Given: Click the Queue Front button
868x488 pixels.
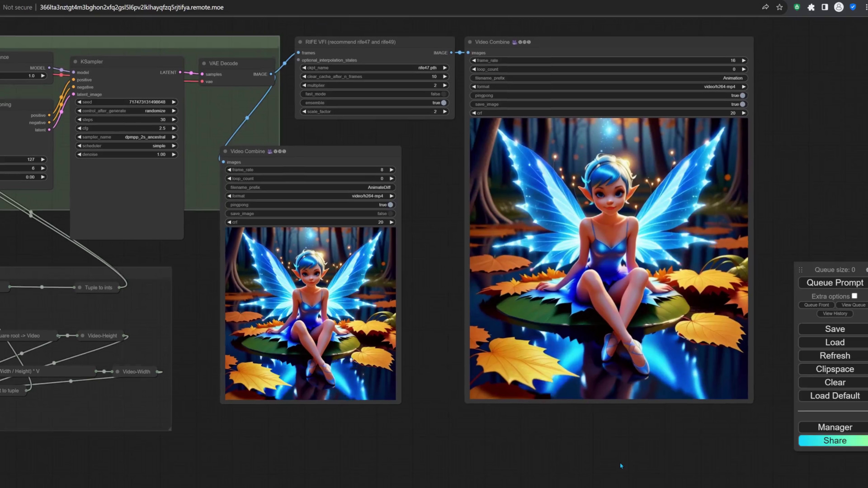Looking at the screenshot, I should point(816,305).
